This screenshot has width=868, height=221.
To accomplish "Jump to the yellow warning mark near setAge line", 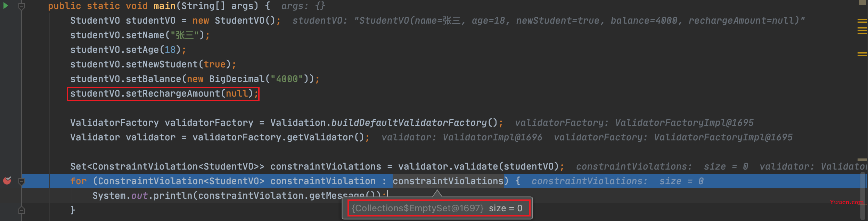I will tap(862, 54).
